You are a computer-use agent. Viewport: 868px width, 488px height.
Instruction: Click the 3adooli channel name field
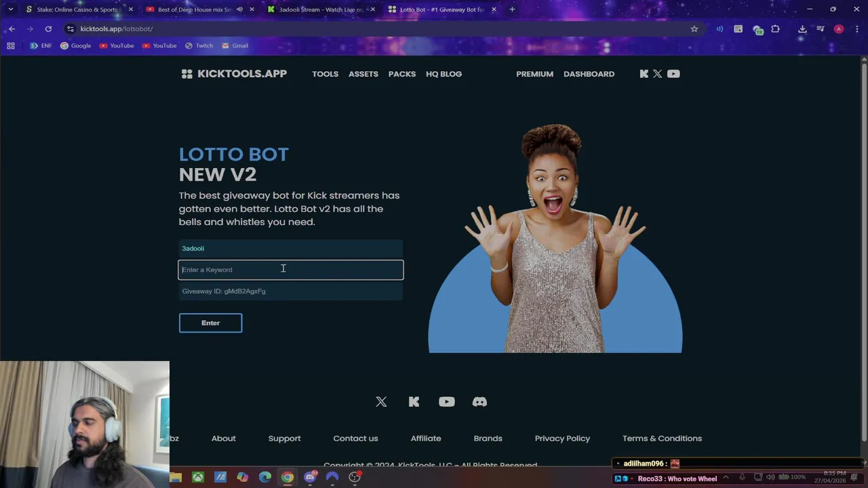(291, 249)
